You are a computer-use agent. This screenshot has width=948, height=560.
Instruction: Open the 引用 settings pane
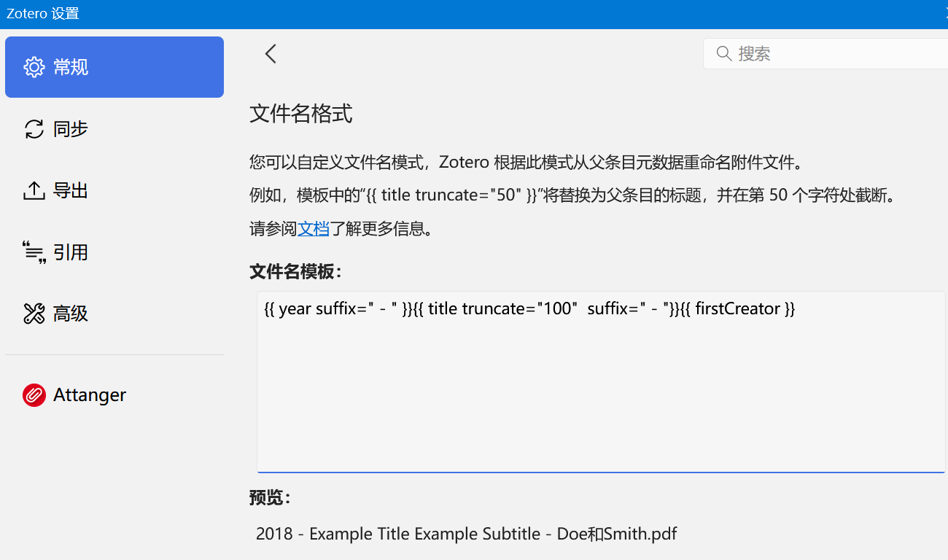coord(71,252)
